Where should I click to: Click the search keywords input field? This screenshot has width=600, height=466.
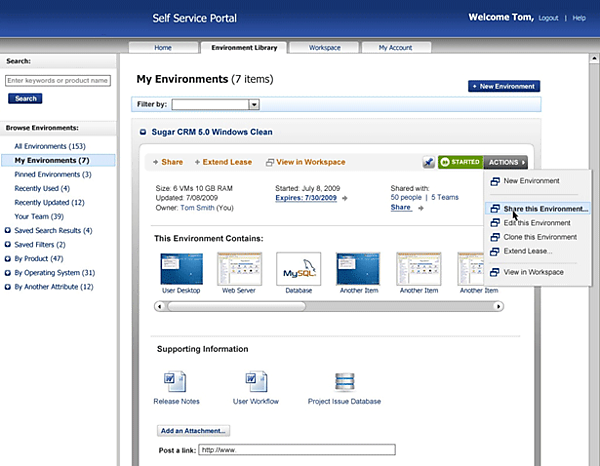coord(56,80)
